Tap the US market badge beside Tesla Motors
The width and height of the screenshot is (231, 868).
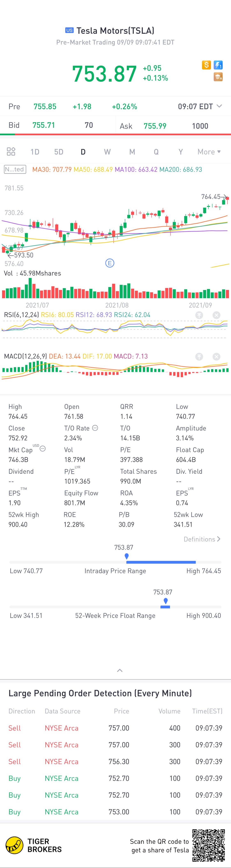69,30
